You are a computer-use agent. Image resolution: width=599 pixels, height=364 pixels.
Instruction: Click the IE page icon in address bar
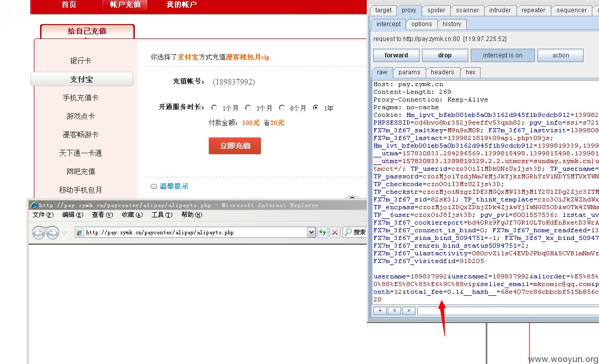[x=79, y=232]
